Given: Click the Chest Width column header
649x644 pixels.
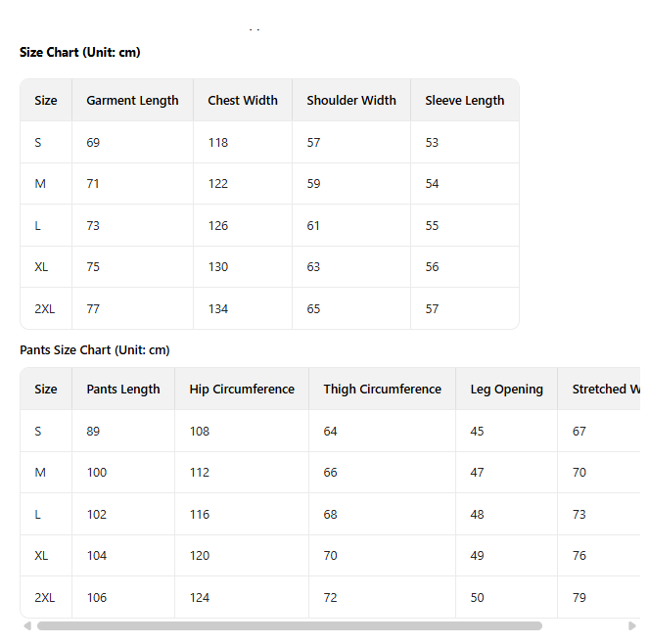Looking at the screenshot, I should coord(243,100).
